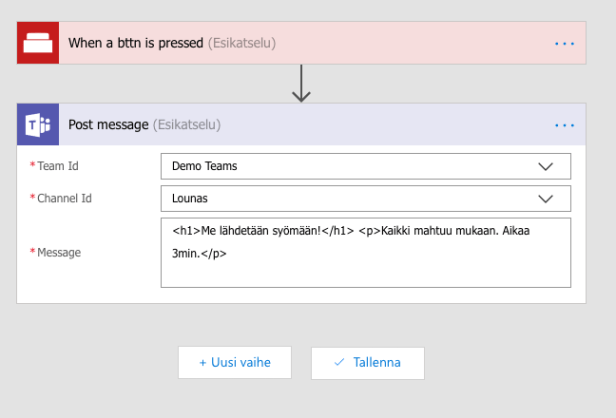Click the Microsoft Teams icon
The image size is (616, 418).
tap(37, 125)
